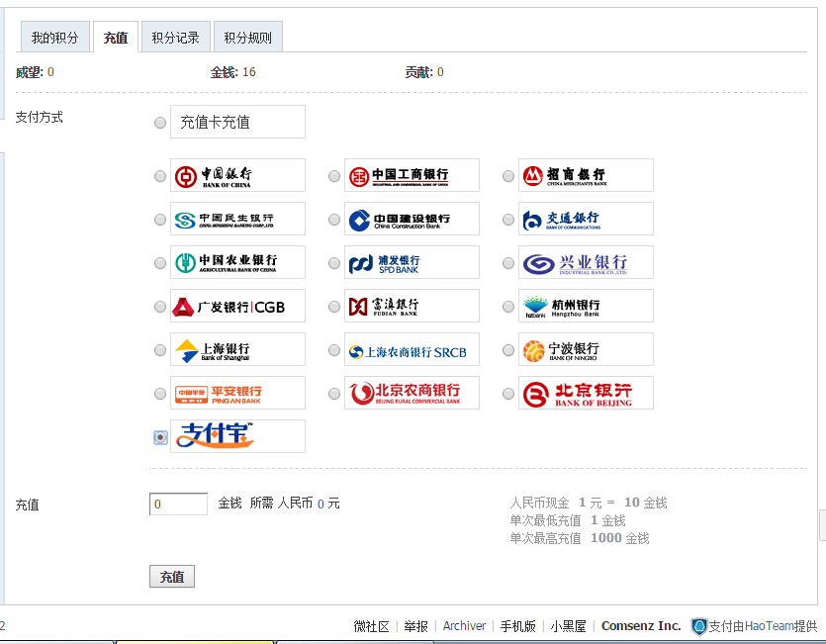
Task: Open the Archiver footer link
Action: point(464,626)
